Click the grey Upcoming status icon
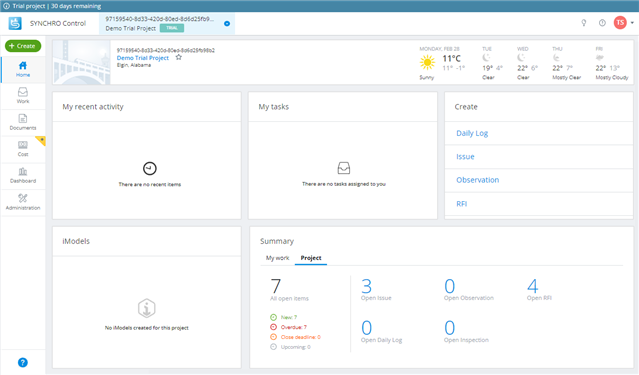The height and width of the screenshot is (375, 639). pos(273,347)
